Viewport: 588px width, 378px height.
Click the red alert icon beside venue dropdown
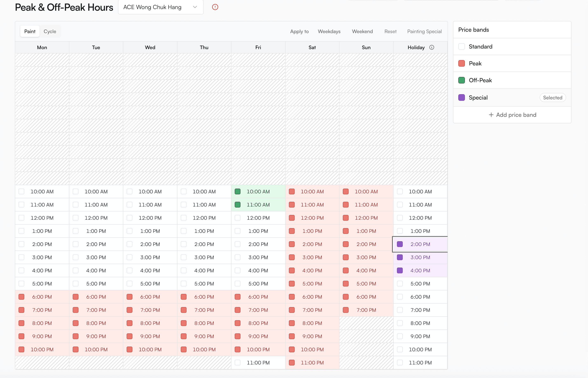pyautogui.click(x=215, y=7)
